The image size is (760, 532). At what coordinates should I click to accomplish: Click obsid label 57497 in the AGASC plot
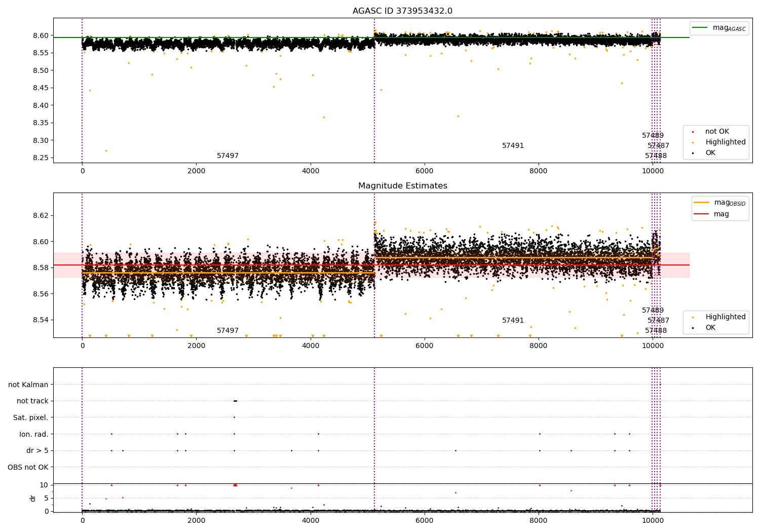(x=227, y=156)
